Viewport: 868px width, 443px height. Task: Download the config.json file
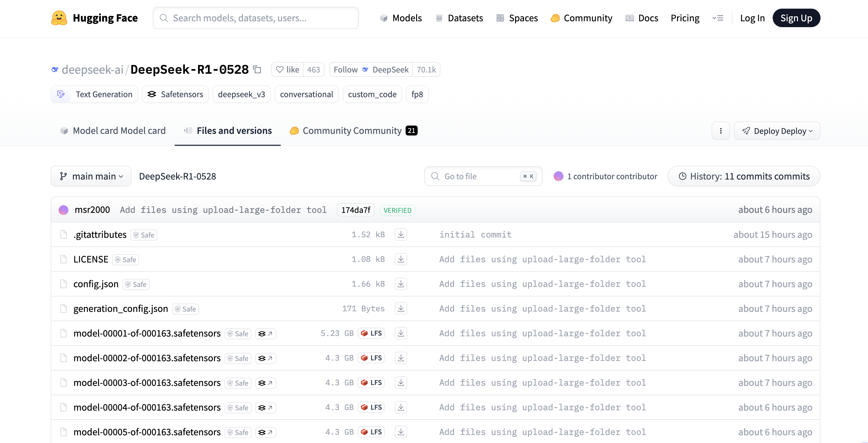point(401,284)
